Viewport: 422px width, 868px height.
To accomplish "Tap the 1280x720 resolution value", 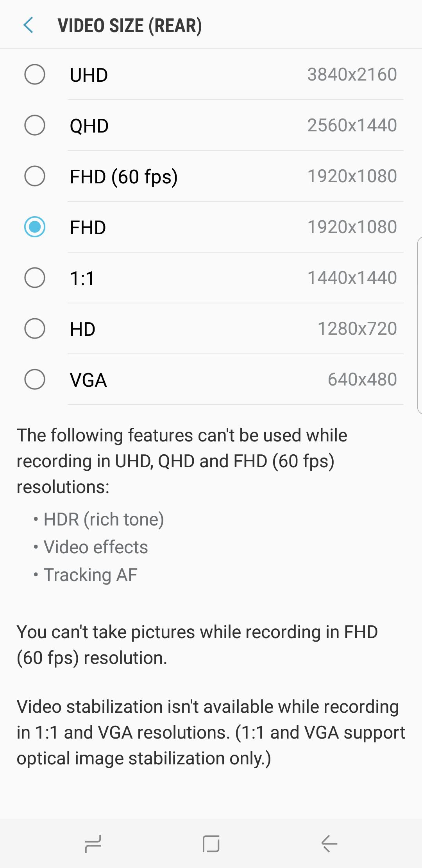I will (357, 328).
